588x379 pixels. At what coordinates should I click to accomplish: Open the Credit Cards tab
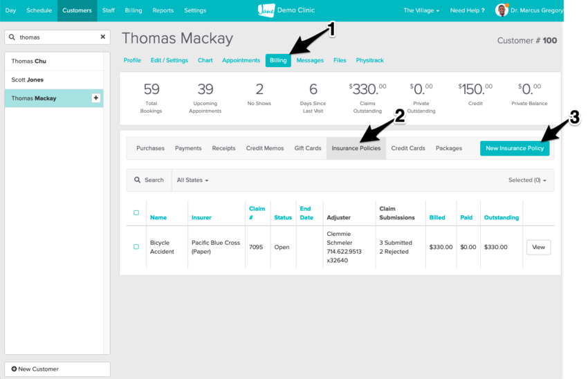point(407,148)
